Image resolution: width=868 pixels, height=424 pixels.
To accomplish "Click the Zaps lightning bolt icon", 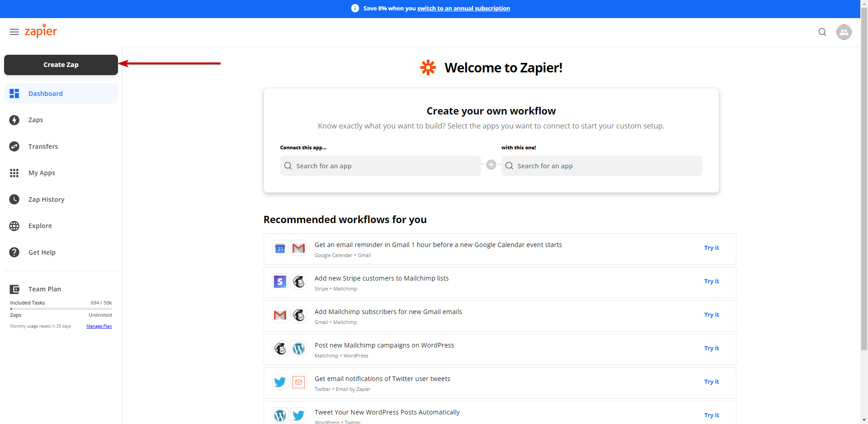I will tap(14, 120).
